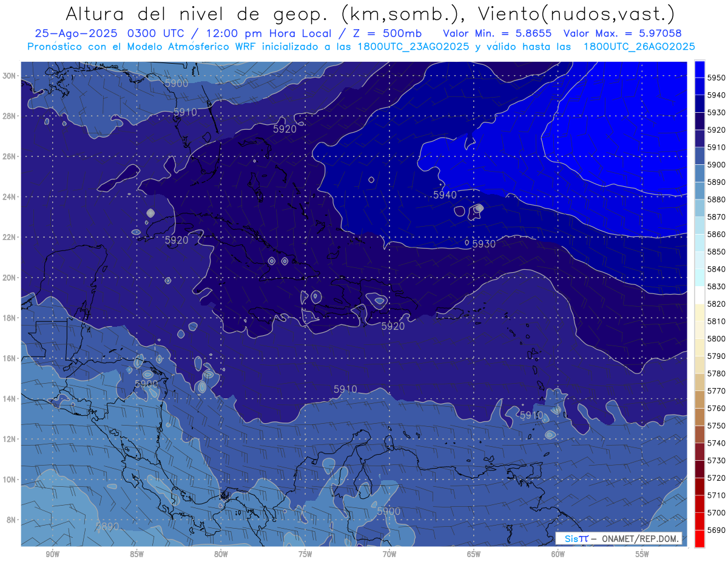
Task: Click the 5940 contour label on the map
Action: 445,195
